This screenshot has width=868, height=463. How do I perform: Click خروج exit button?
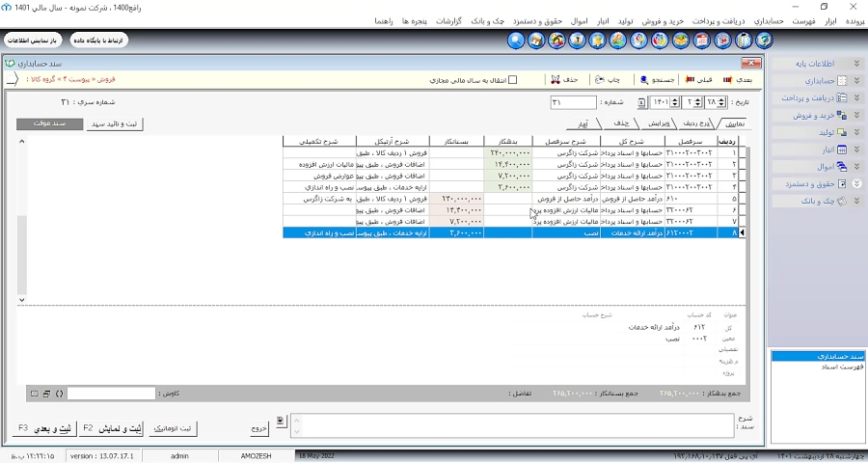click(x=259, y=428)
